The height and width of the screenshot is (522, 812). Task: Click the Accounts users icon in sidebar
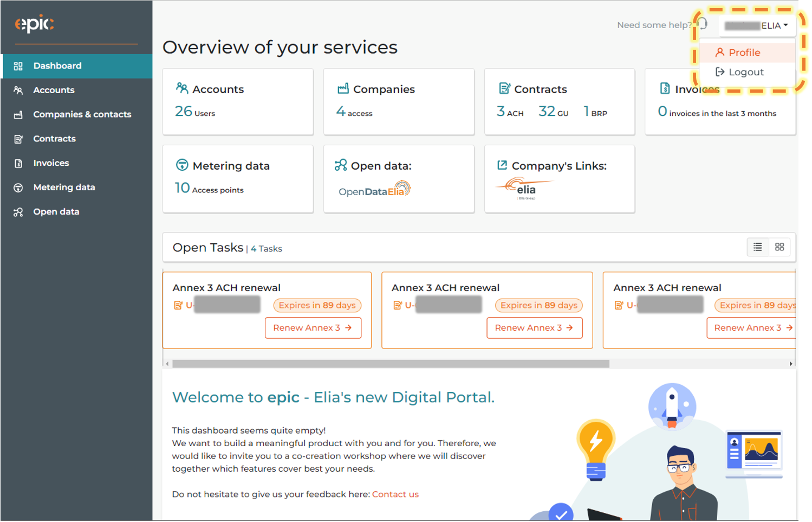click(18, 90)
